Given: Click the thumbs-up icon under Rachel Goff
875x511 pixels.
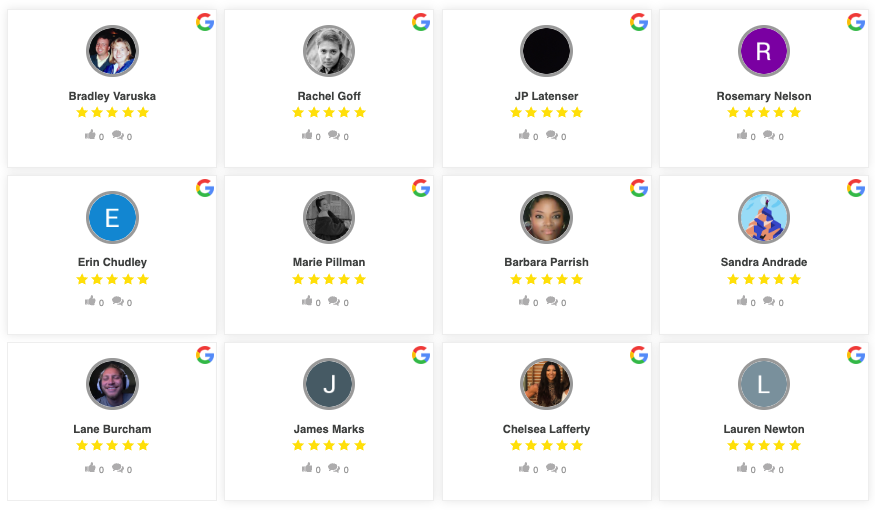Looking at the screenshot, I should pyautogui.click(x=308, y=135).
